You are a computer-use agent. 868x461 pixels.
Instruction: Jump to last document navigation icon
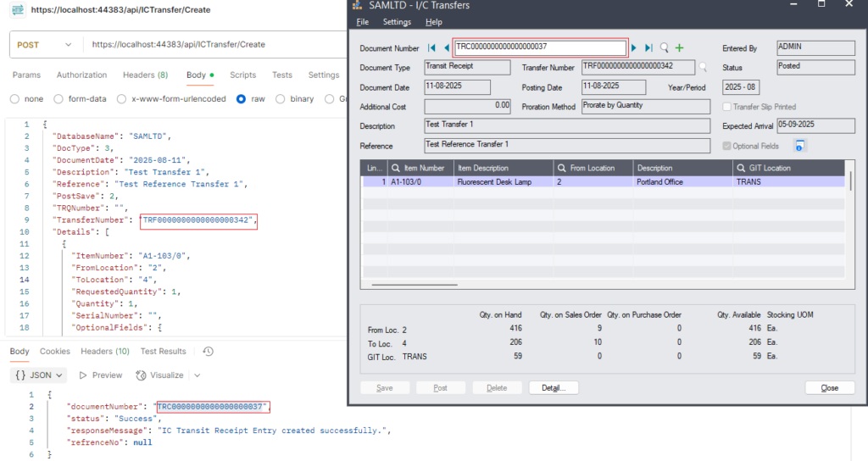tap(648, 48)
